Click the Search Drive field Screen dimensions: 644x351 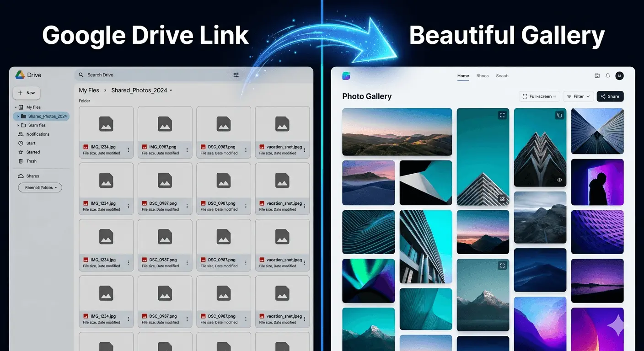point(158,75)
